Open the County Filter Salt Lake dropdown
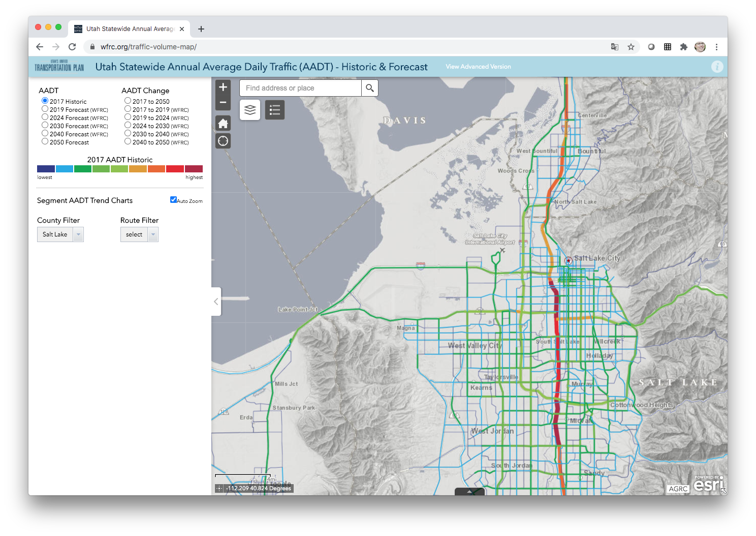 tap(60, 234)
